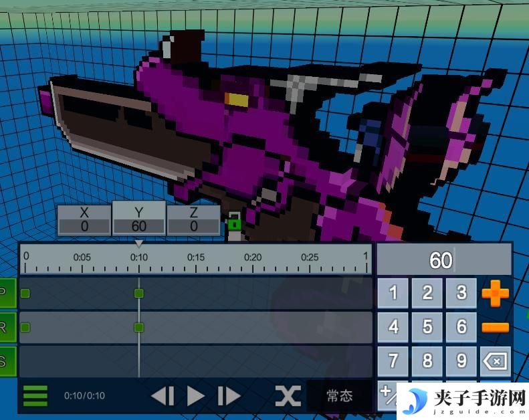Viewport: 529px width, 420px height.
Task: Click keypad digit 7
Action: 393,361
